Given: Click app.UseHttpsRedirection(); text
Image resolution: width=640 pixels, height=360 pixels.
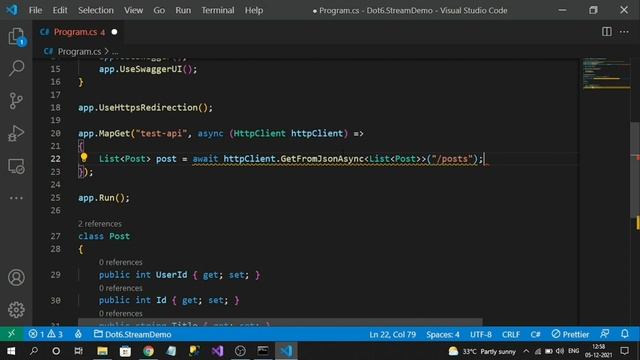Looking at the screenshot, I should 145,108.
